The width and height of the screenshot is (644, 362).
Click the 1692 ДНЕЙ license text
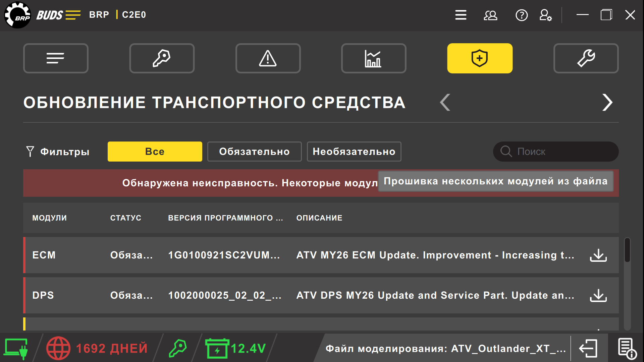[112, 349]
